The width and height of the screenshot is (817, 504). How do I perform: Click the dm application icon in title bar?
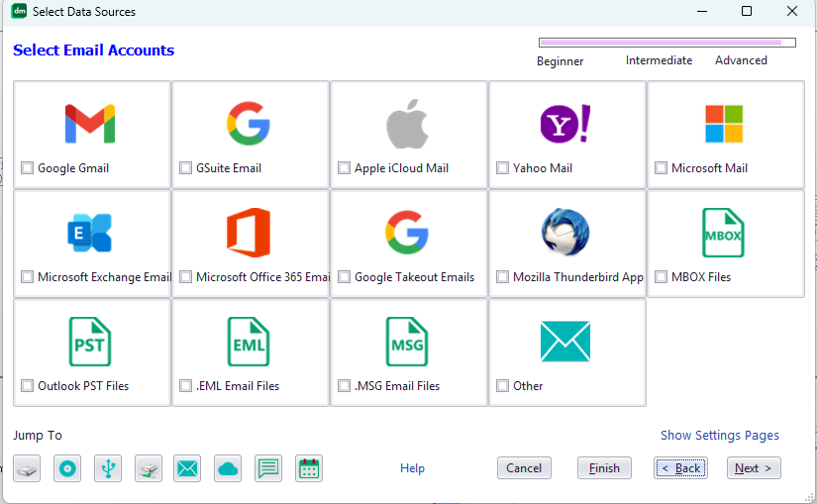click(x=19, y=11)
